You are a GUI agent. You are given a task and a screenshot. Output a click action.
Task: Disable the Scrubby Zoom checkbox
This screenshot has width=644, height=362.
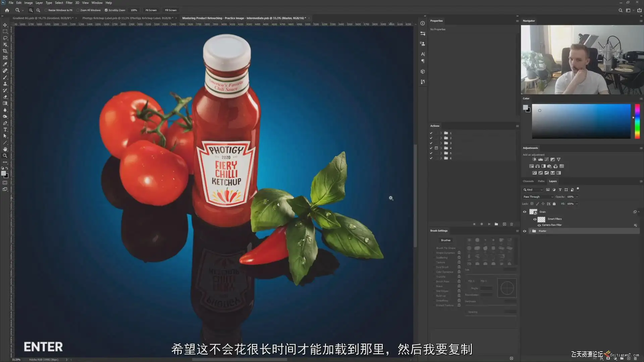[x=106, y=10]
